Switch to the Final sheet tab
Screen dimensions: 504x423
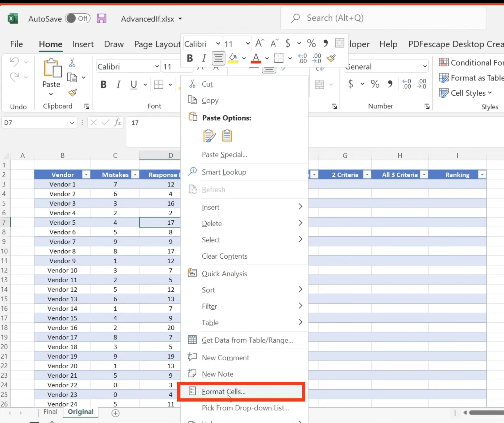coord(50,412)
